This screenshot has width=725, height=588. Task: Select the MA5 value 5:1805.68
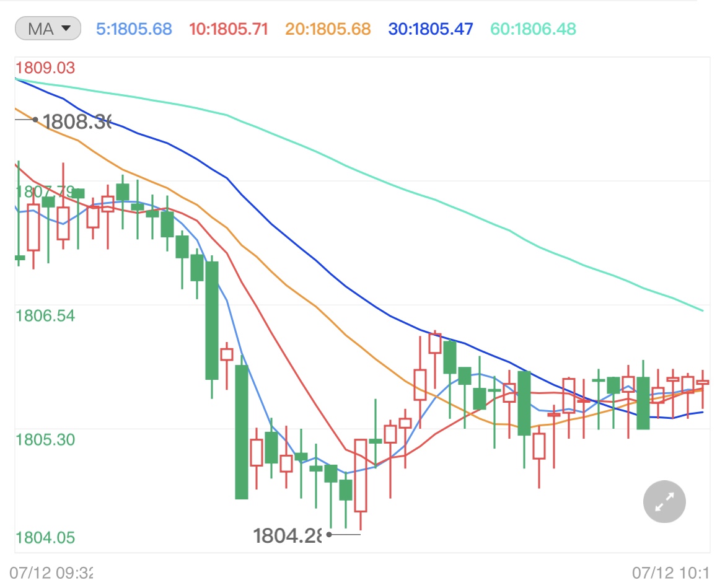[134, 29]
